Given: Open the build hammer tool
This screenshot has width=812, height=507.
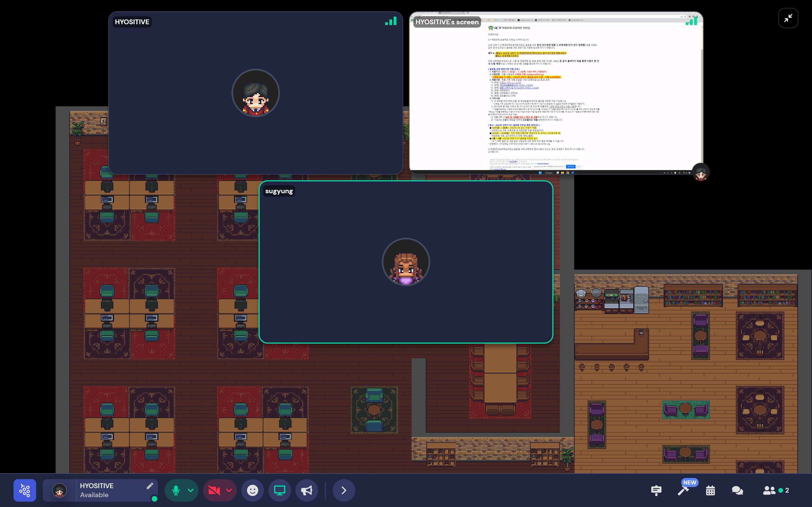Looking at the screenshot, I should [x=683, y=491].
